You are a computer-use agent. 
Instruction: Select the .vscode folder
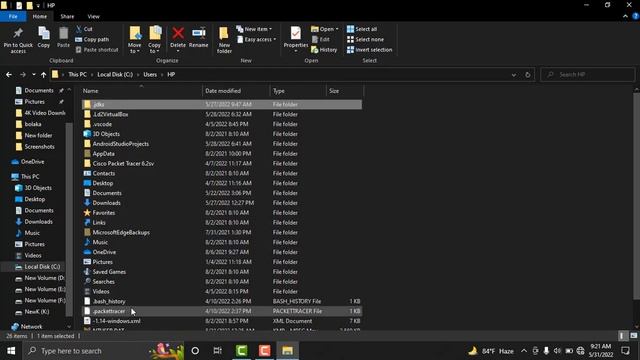[x=222, y=124]
